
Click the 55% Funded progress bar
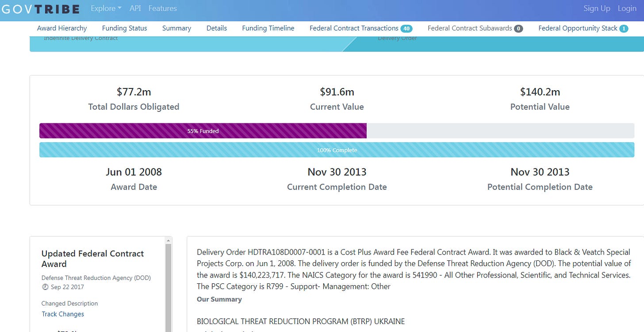click(203, 131)
